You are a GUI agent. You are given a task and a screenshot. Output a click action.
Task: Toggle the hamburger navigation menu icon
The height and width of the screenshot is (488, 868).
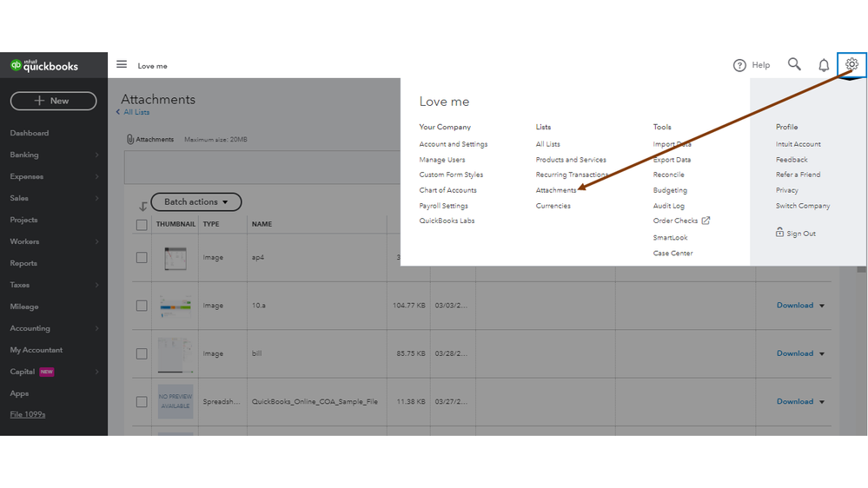[122, 64]
